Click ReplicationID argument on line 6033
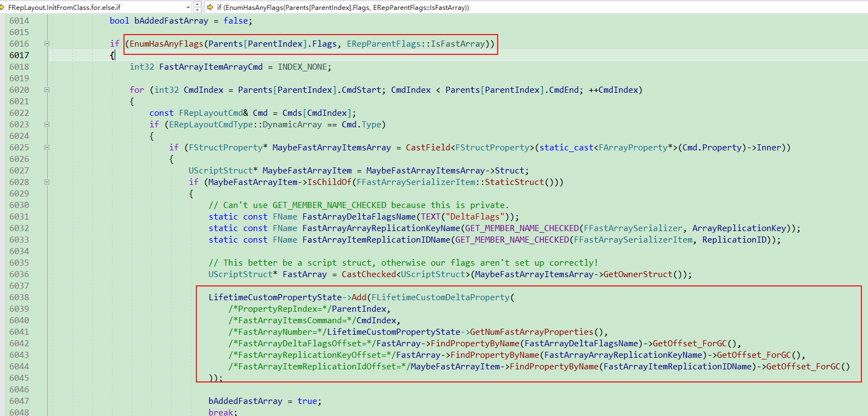 tap(734, 240)
